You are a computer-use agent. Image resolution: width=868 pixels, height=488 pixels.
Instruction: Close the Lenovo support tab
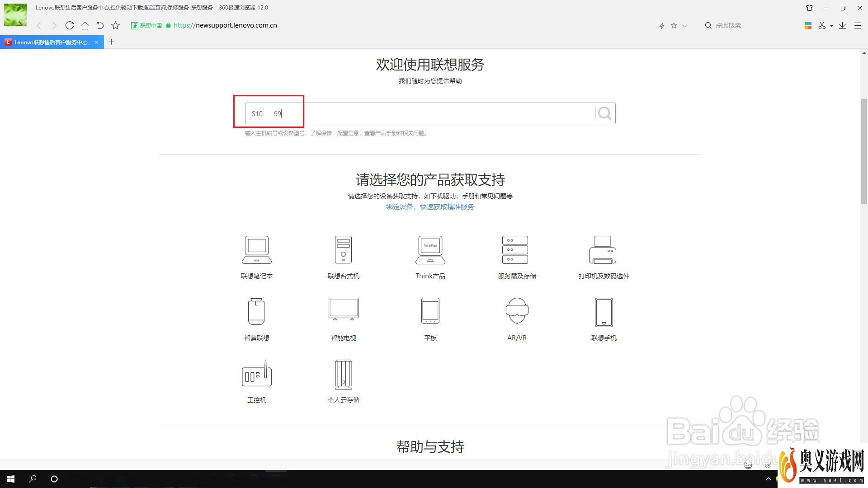click(96, 42)
